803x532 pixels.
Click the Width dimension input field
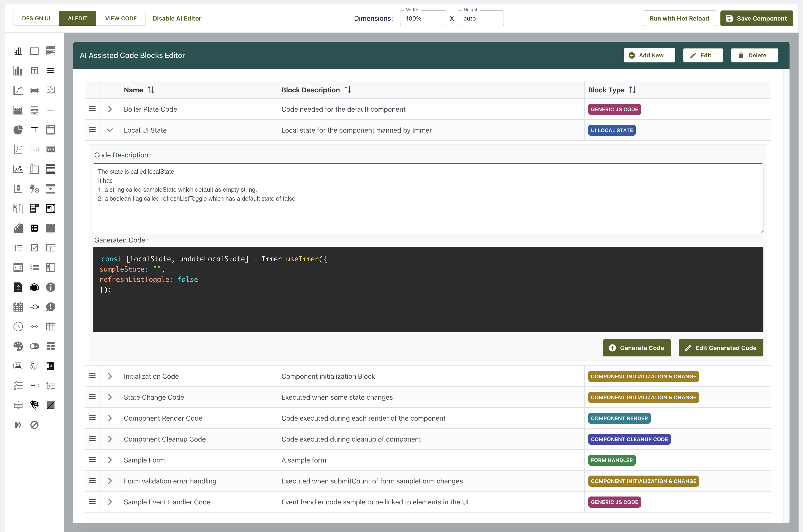click(422, 18)
